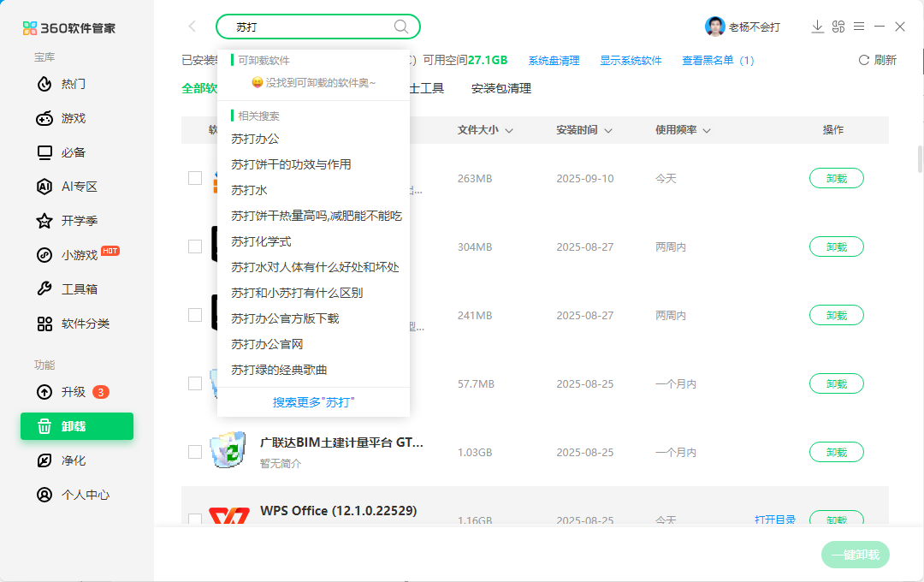Click the download manager icon at top right
The width and height of the screenshot is (924, 582).
click(x=817, y=27)
